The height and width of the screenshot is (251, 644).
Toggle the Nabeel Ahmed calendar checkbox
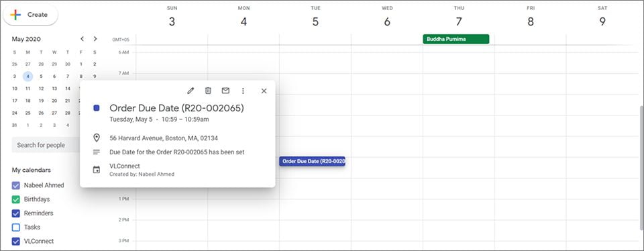pyautogui.click(x=15, y=185)
